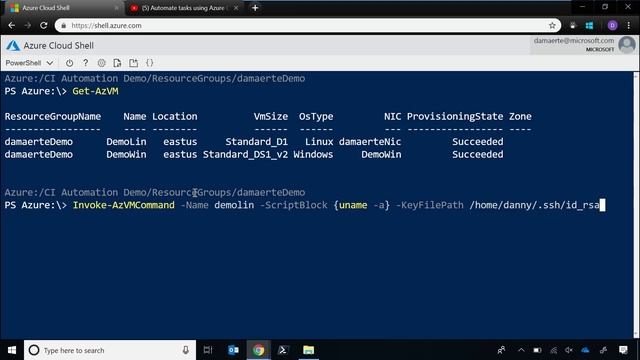The height and width of the screenshot is (360, 640).
Task: Open the Cloud Shell help question mark
Action: (85, 63)
